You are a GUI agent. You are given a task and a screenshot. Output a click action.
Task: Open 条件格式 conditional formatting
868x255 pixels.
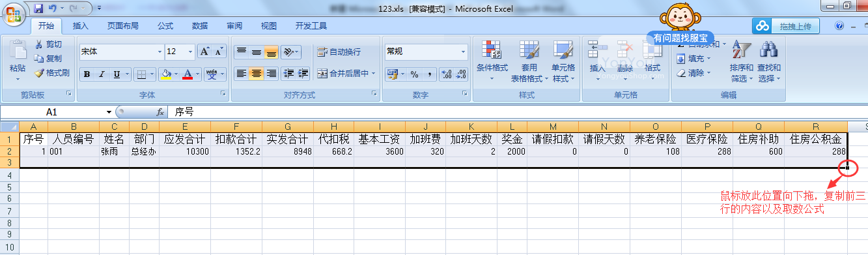[492, 62]
